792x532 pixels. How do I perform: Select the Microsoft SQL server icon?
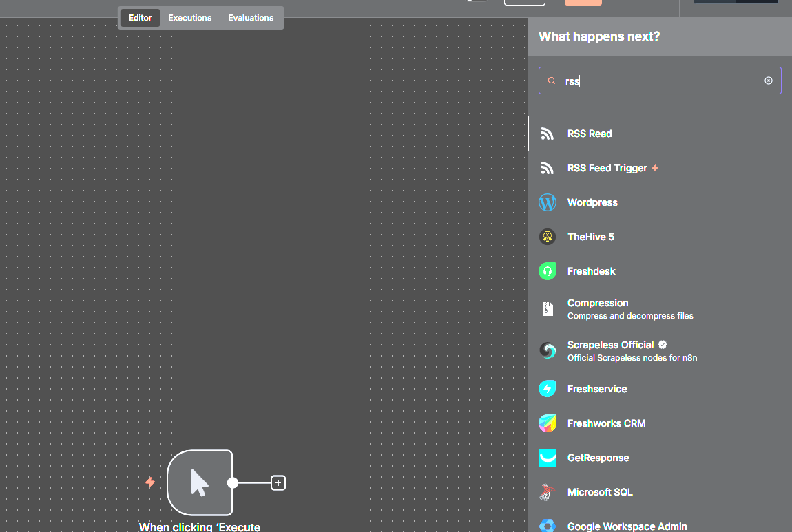pos(547,492)
